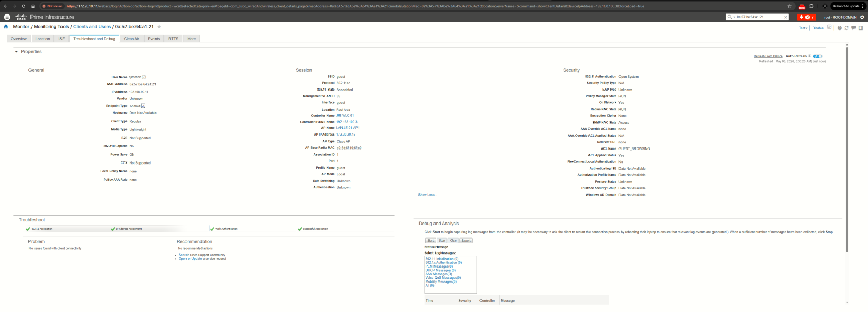
Task: Toggle the Auto Refresh switch
Action: 817,56
